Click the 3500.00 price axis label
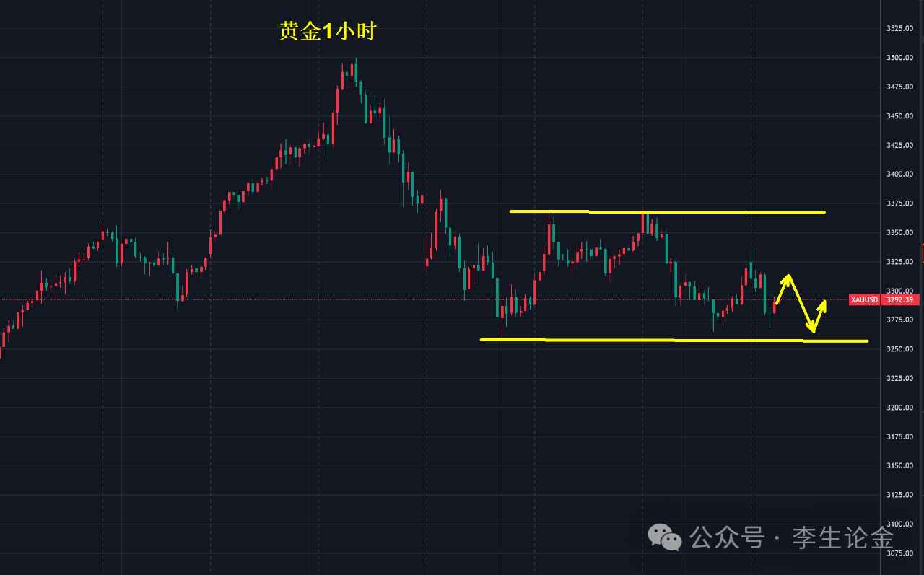The image size is (924, 575). pos(899,58)
